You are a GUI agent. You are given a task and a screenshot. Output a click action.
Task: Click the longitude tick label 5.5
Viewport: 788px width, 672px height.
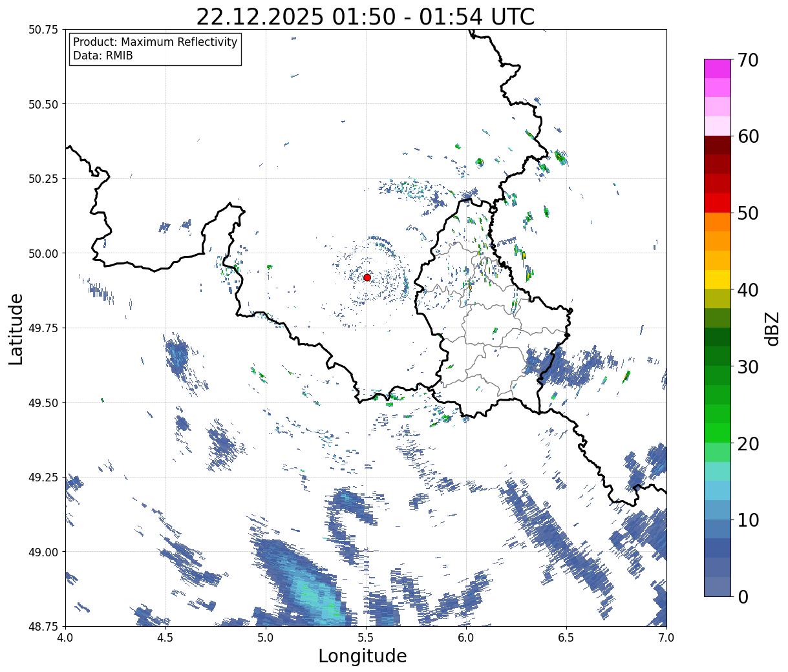[366, 638]
